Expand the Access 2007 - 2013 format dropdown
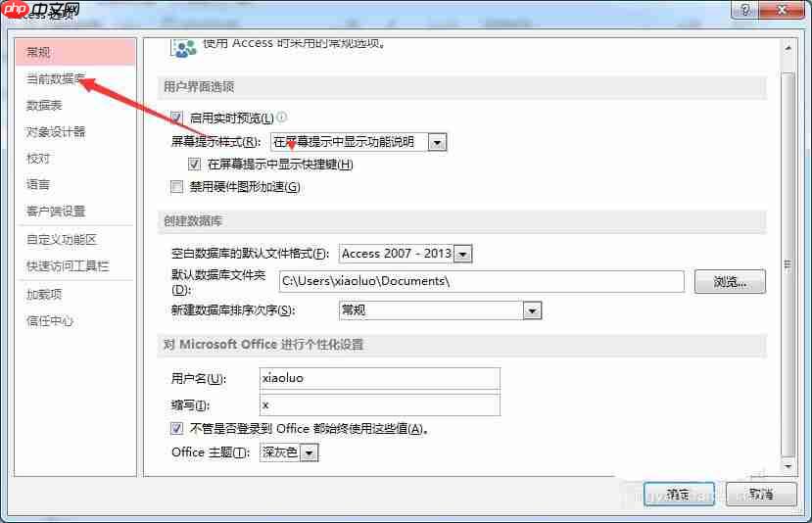The width and height of the screenshot is (812, 523). coord(462,254)
